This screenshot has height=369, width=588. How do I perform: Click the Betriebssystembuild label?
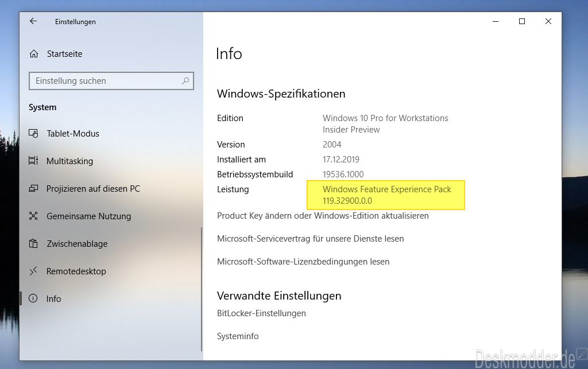[255, 174]
